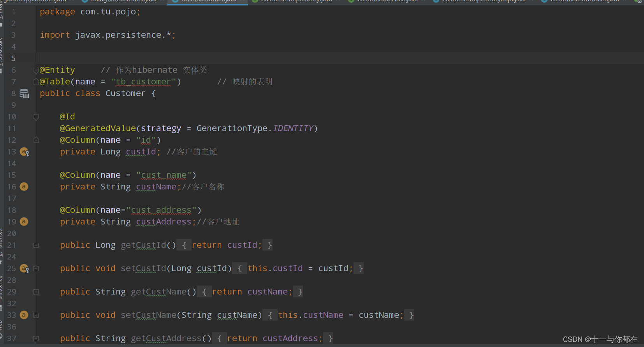Expand the getCustAddress method fold marker on line 37
The image size is (644, 347).
point(36,338)
